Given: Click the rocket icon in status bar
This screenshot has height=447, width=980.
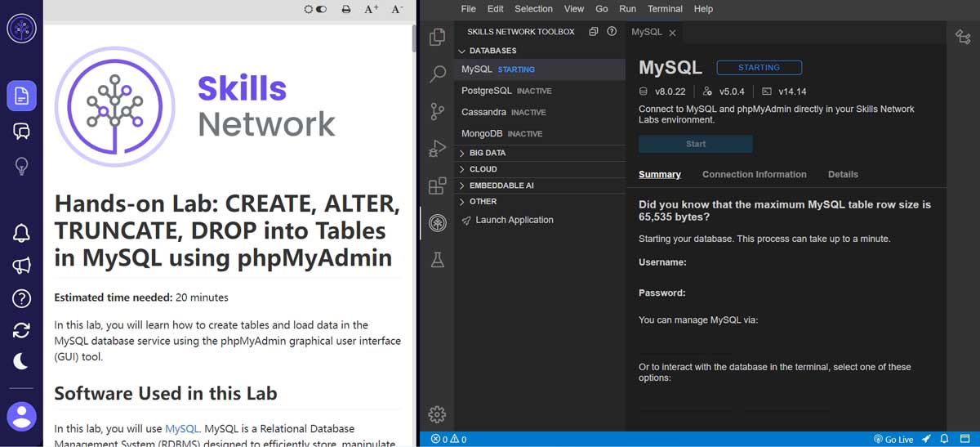Looking at the screenshot, I should 927,440.
